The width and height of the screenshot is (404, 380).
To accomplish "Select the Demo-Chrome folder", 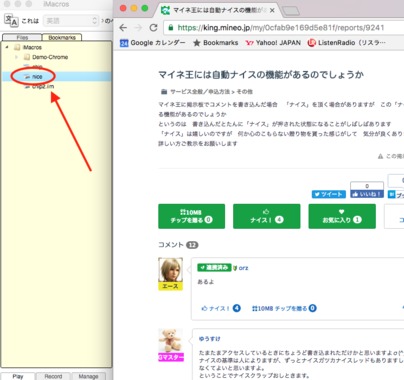I will click(x=46, y=57).
